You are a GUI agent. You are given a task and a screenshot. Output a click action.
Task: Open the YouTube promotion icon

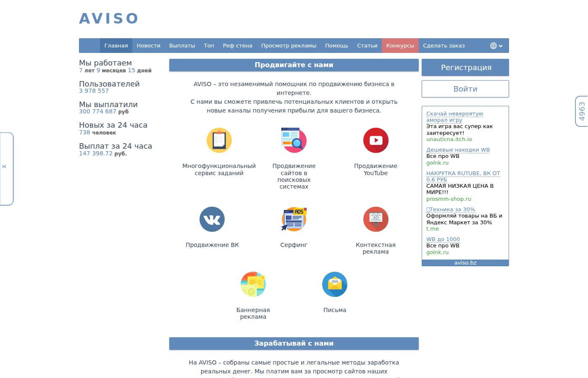tap(376, 140)
